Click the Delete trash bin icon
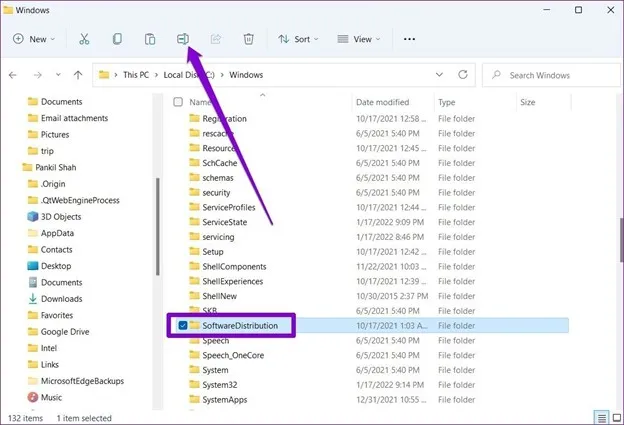The width and height of the screenshot is (624, 425). click(249, 39)
